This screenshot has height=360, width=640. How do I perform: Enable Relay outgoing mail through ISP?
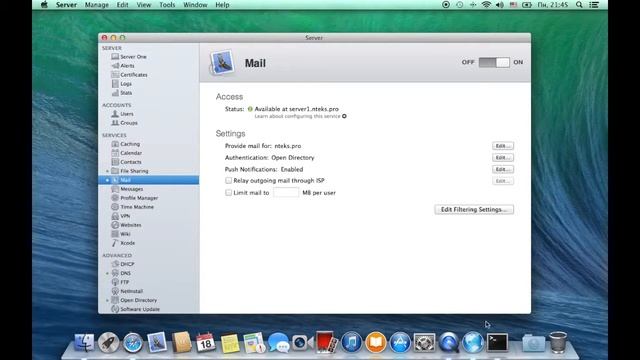click(229, 180)
